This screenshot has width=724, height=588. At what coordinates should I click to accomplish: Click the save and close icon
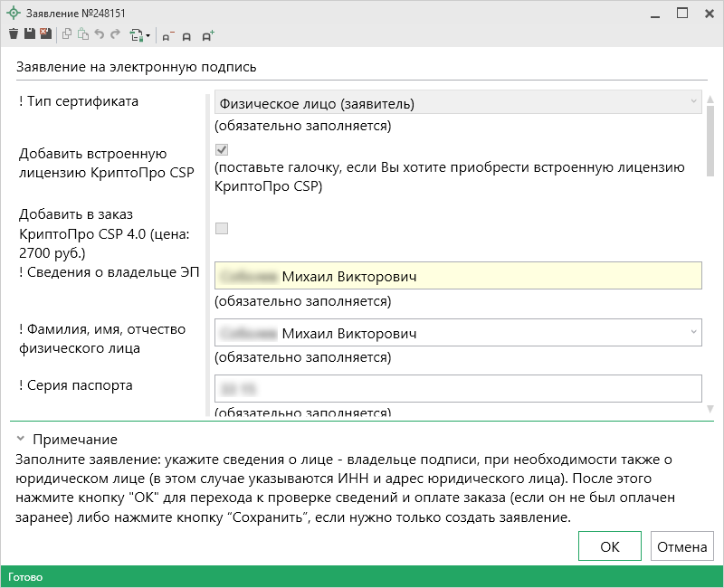pyautogui.click(x=45, y=35)
